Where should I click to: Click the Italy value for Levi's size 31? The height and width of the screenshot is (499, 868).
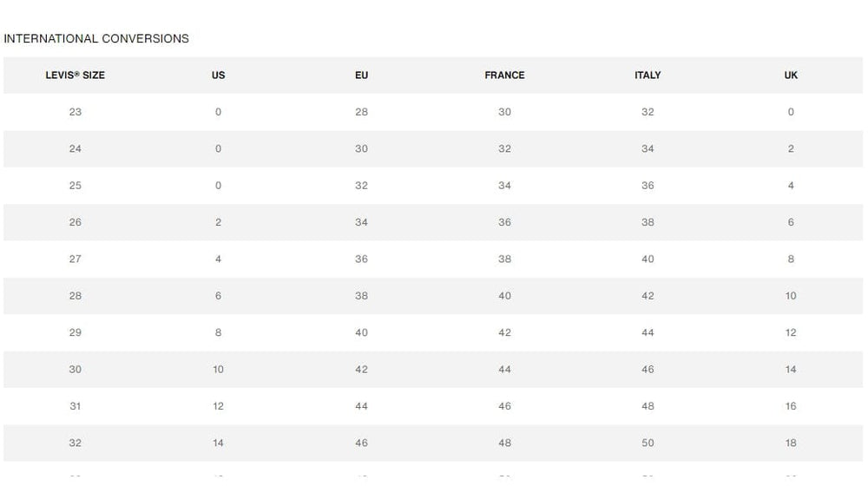click(648, 406)
